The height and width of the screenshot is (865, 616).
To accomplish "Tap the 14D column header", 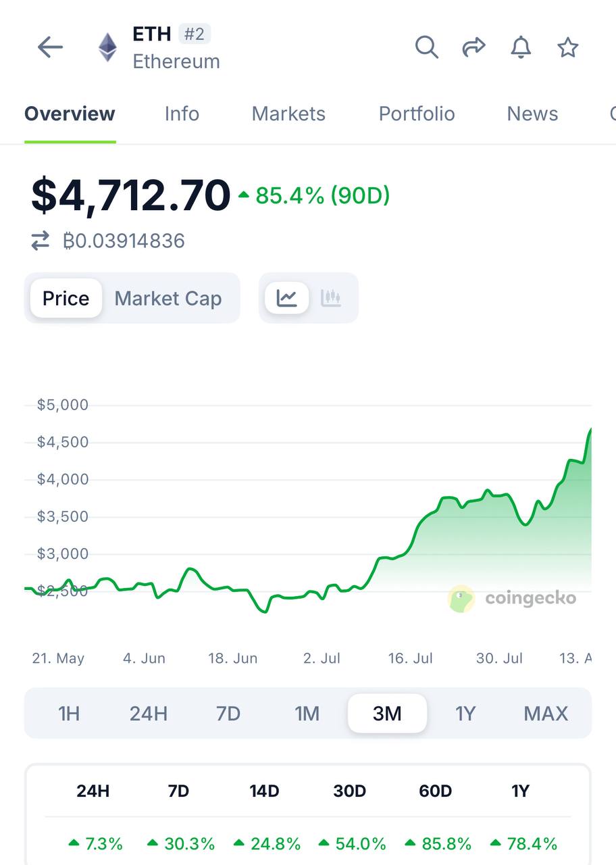I will coord(264,791).
